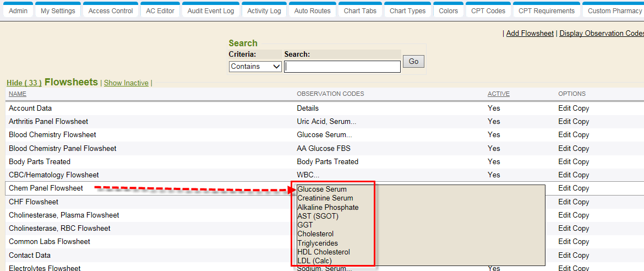This screenshot has height=271, width=644.
Task: Edit the Chem Panel Flowsheet
Action: click(x=564, y=188)
